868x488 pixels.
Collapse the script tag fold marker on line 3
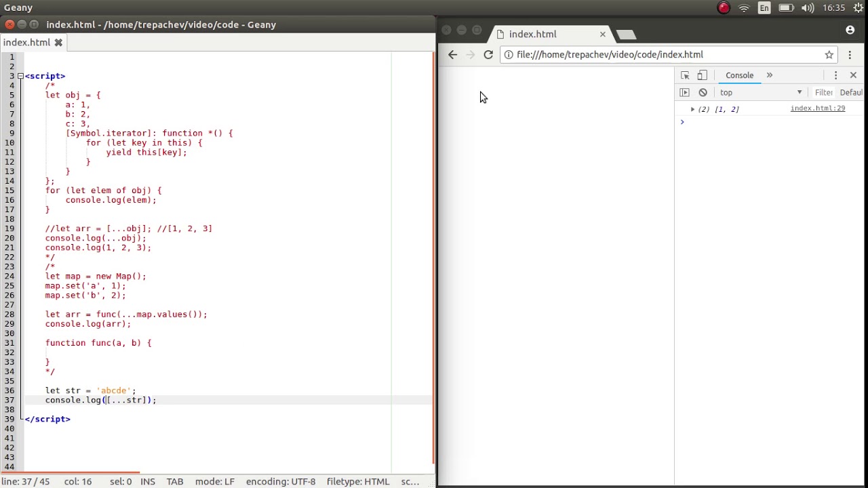coord(20,76)
